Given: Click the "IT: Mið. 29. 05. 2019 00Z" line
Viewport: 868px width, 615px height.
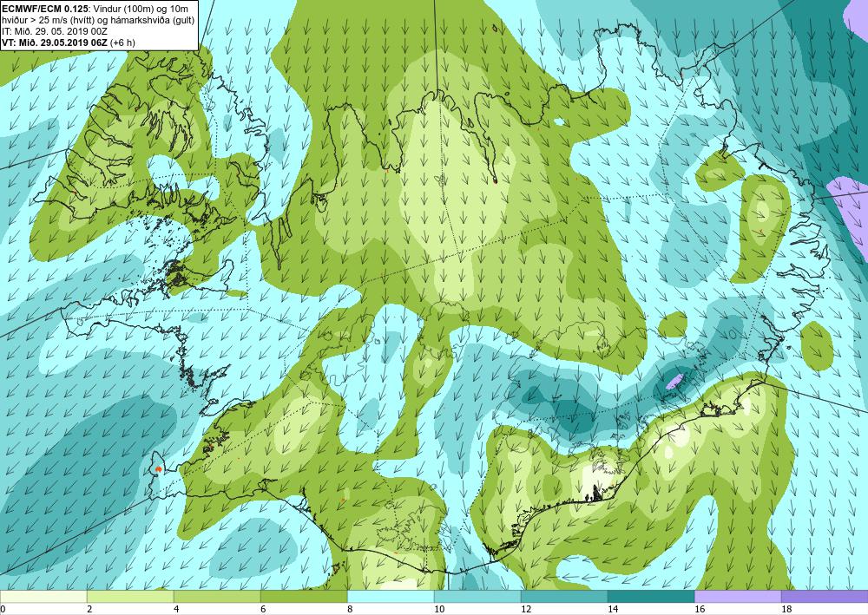Looking at the screenshot, I should pos(55,31).
